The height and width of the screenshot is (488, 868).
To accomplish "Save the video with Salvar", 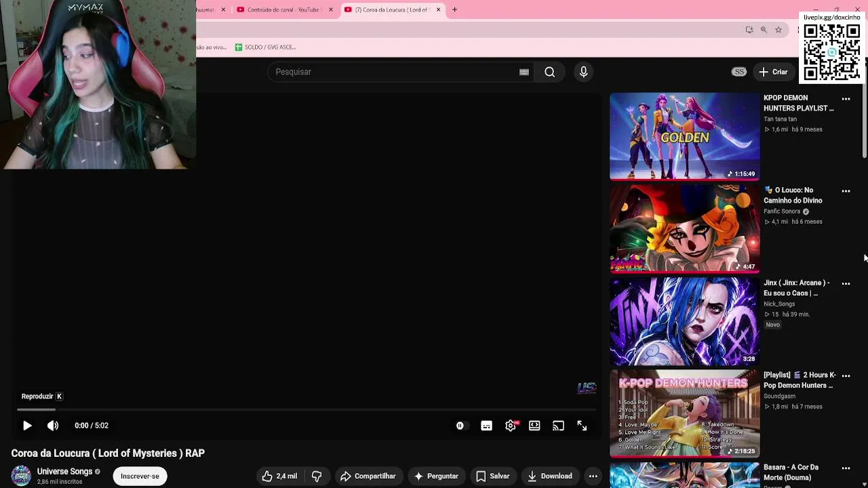I will point(493,476).
